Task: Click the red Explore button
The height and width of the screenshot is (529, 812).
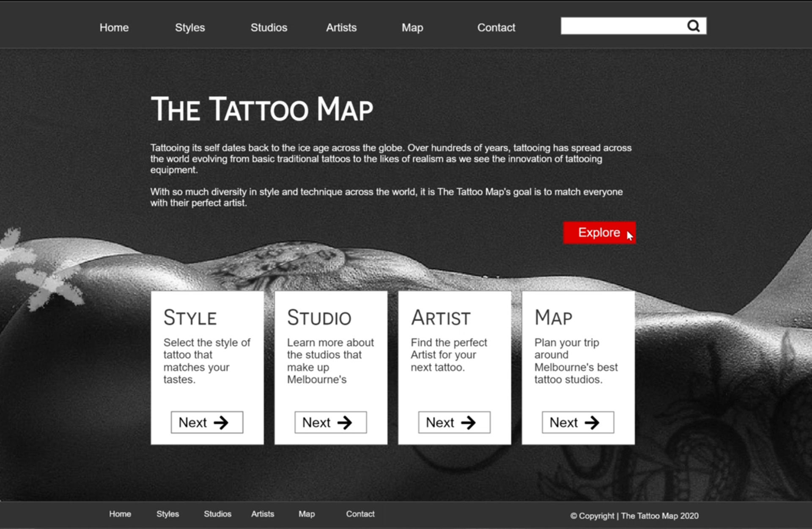Action: click(599, 233)
